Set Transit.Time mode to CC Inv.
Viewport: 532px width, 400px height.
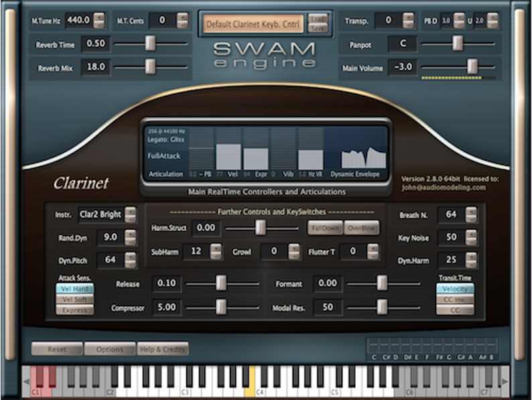(455, 299)
